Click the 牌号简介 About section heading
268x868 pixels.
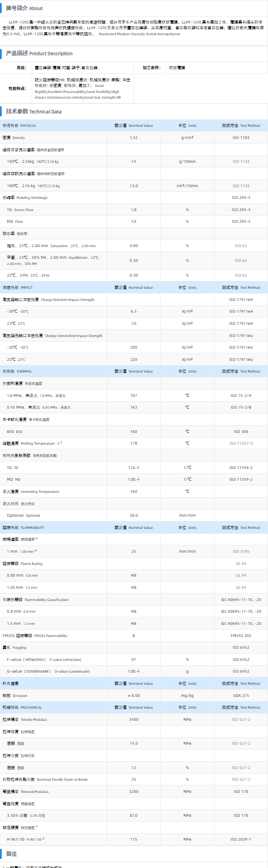pyautogui.click(x=24, y=8)
